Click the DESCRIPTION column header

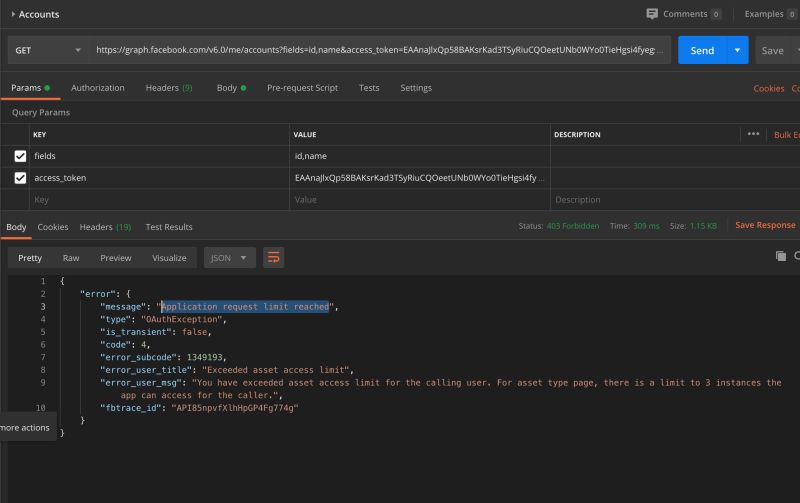(577, 135)
